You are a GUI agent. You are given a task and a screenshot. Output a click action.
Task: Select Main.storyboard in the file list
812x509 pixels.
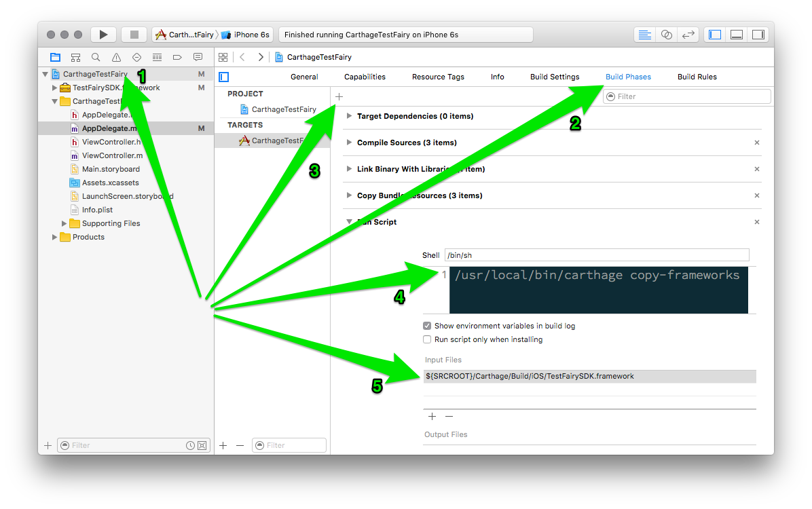(x=111, y=169)
